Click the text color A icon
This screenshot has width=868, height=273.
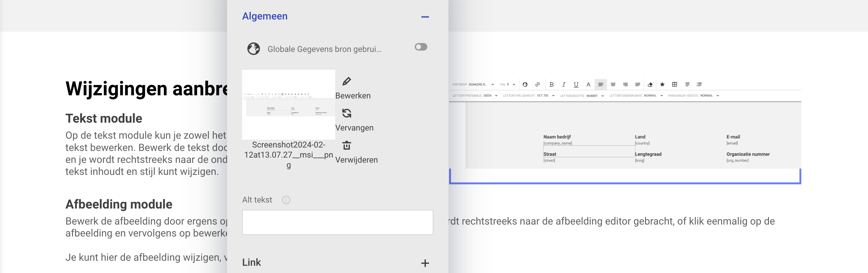coord(588,85)
